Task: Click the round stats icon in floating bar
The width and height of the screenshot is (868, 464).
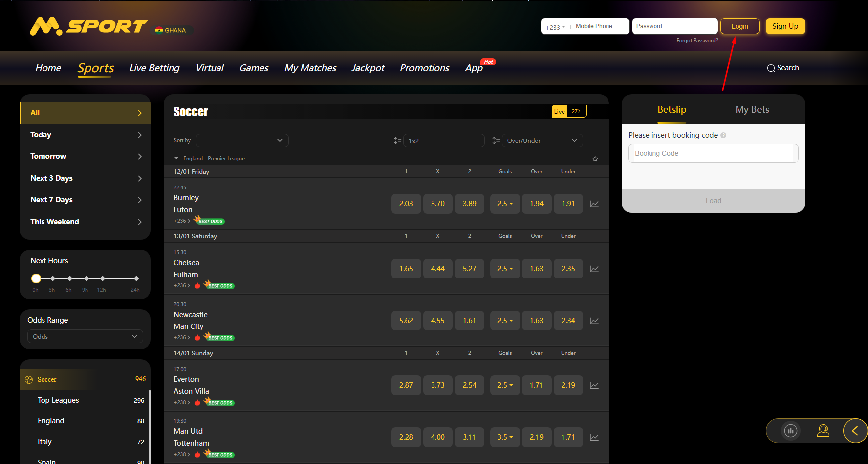Action: [791, 431]
